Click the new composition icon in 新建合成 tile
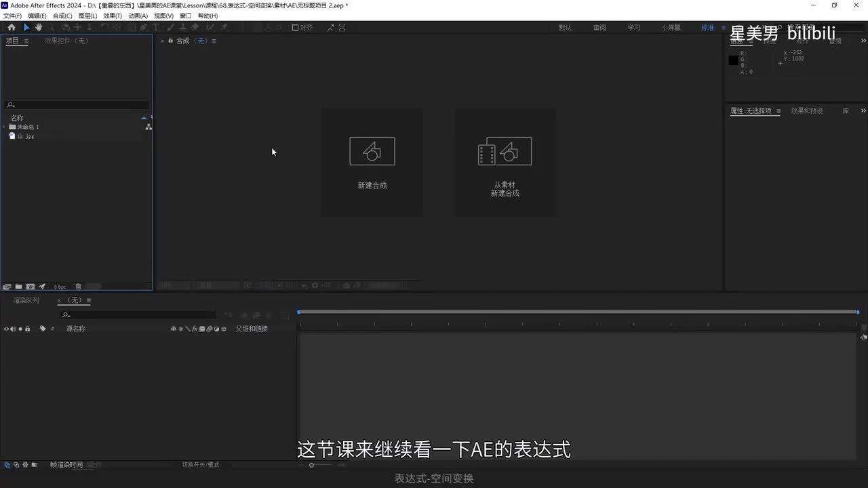This screenshot has width=868, height=488. 372,151
